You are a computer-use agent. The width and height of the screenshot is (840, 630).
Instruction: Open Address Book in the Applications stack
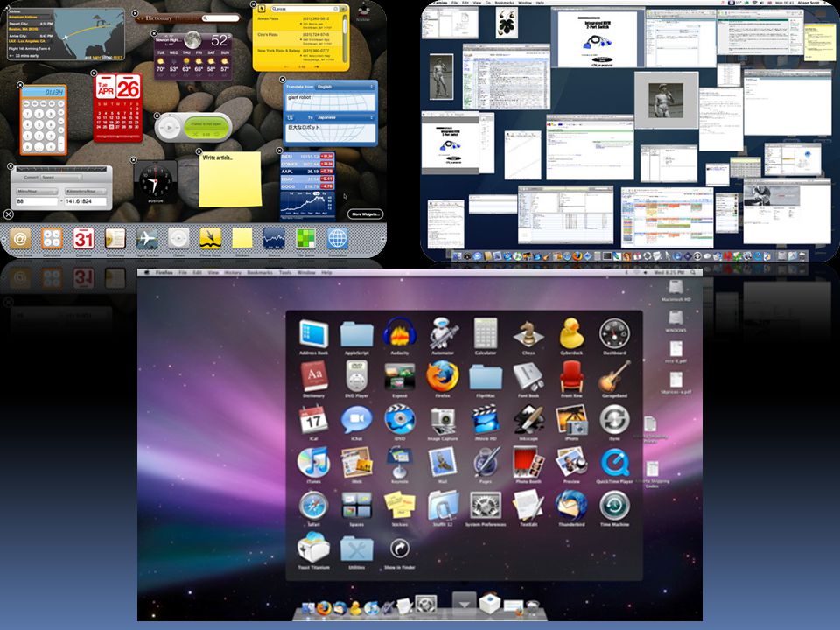tap(313, 333)
